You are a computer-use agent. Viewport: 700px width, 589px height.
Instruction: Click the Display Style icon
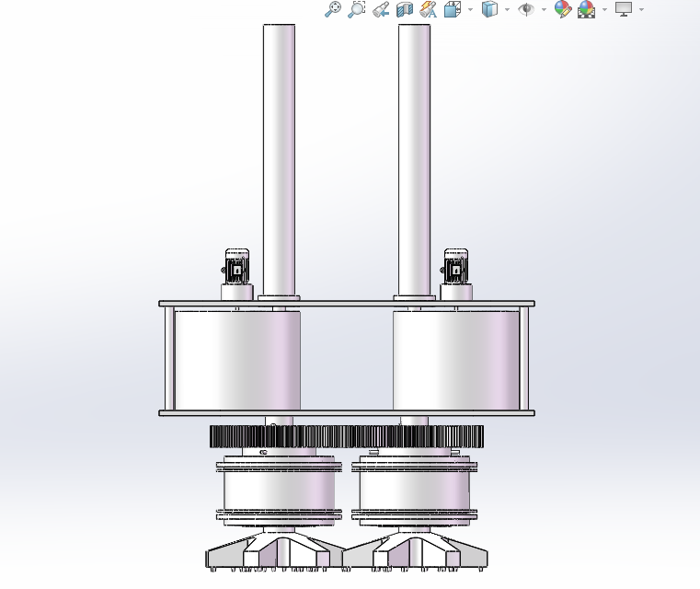489,9
